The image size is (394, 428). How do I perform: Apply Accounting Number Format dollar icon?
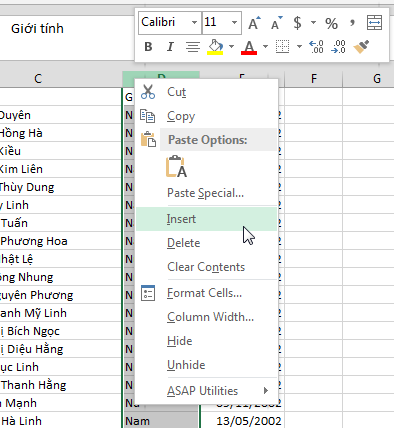[297, 23]
